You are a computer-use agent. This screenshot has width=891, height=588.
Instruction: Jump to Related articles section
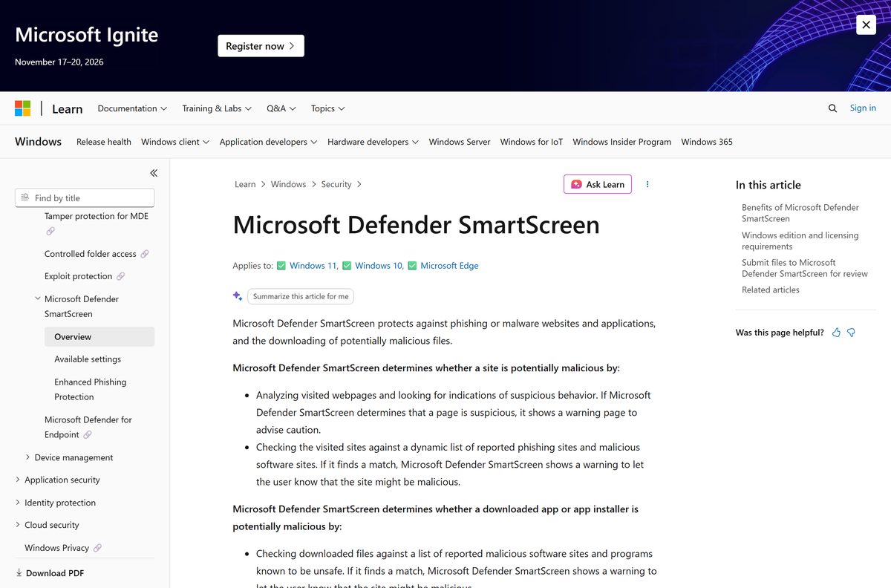771,290
